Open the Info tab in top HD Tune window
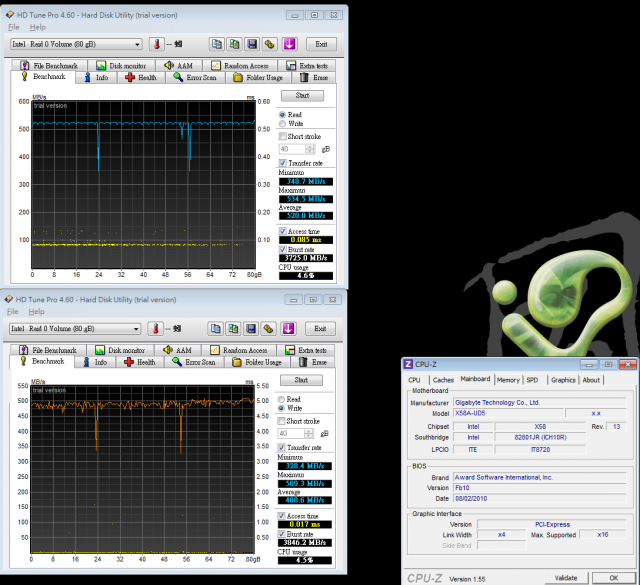Screen dimensions: 640x585 click(x=96, y=78)
